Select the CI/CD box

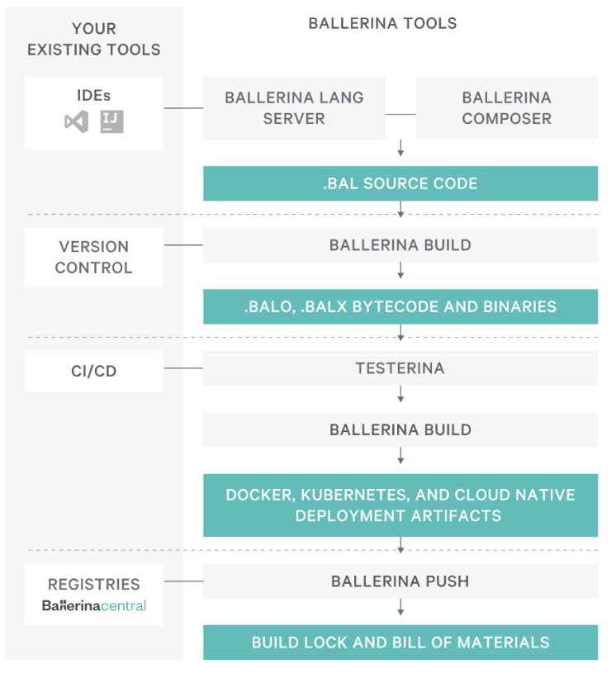94,372
